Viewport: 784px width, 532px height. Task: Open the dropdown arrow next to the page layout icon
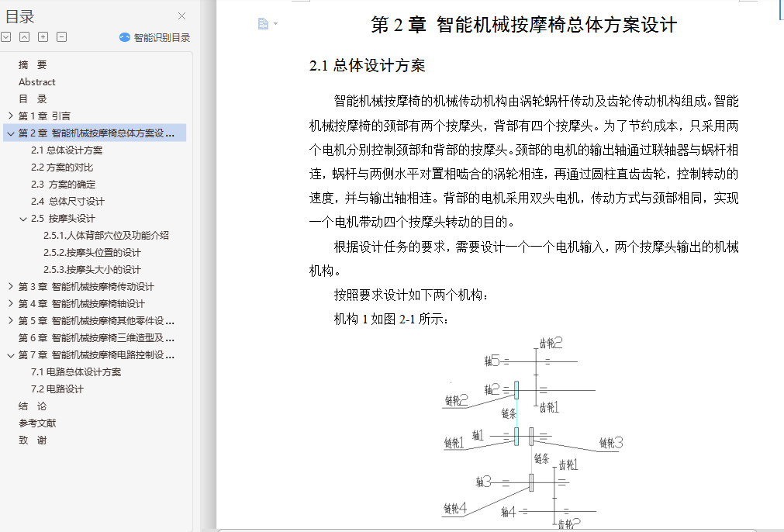[x=275, y=23]
